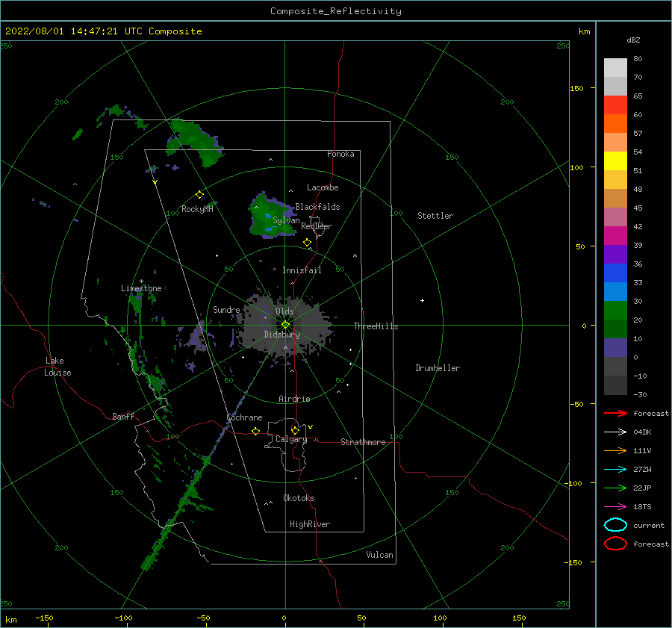Click the large green echo northwest of RockyMH
Screen dimensions: 672x628
[x=195, y=141]
